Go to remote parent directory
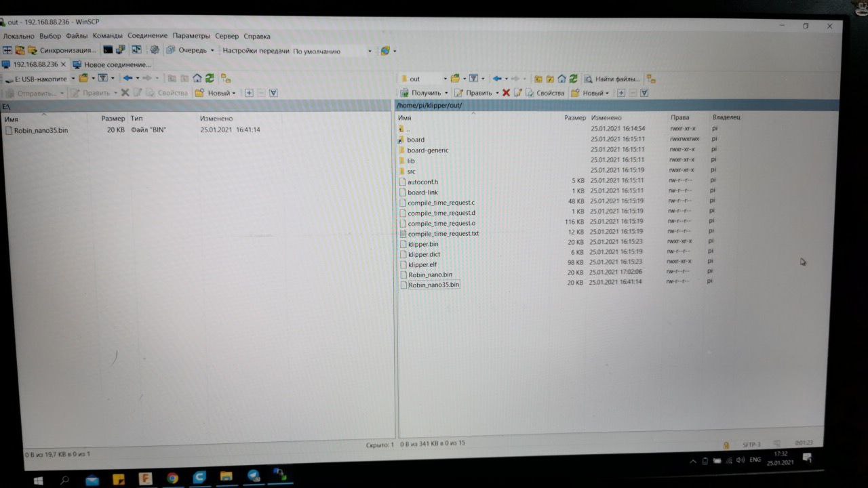Viewport: 868px width, 488px height. point(538,79)
